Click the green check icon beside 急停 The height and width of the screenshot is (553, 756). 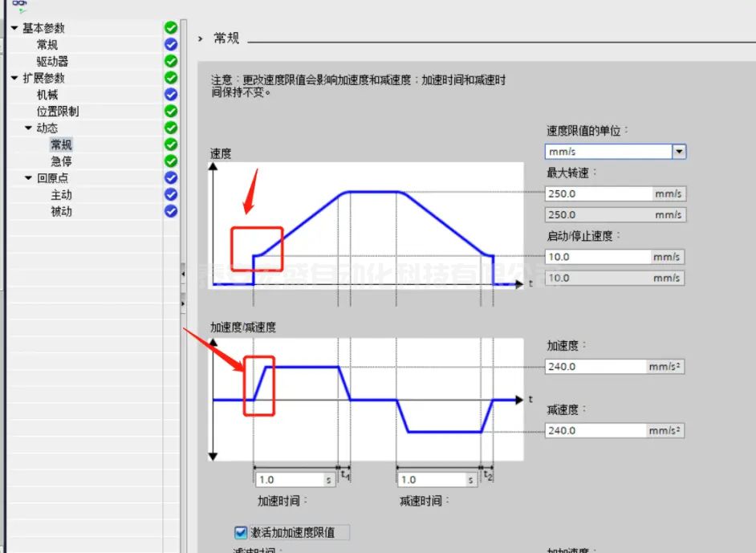pos(170,161)
